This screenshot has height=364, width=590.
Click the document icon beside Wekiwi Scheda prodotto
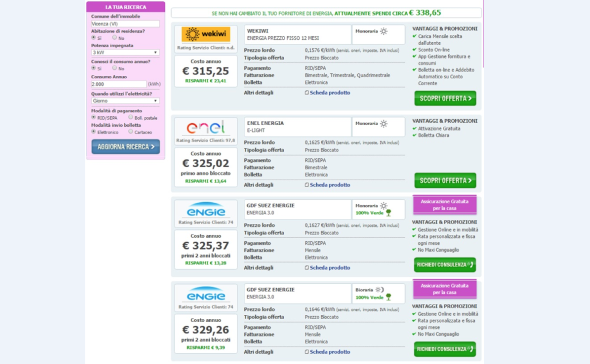point(307,93)
